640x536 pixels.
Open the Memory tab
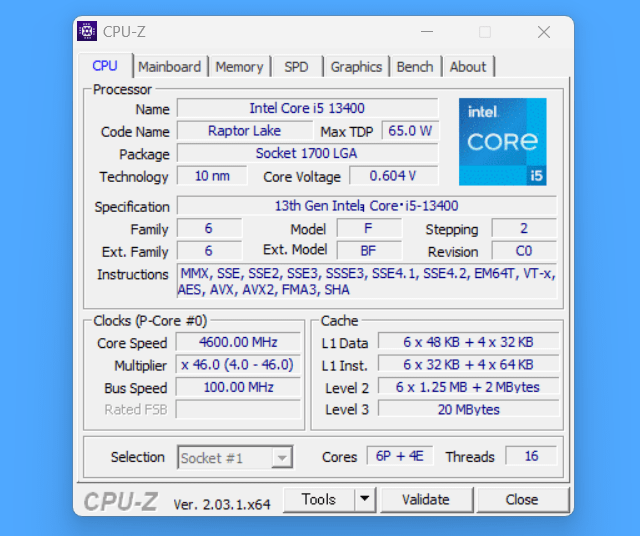[x=239, y=67]
